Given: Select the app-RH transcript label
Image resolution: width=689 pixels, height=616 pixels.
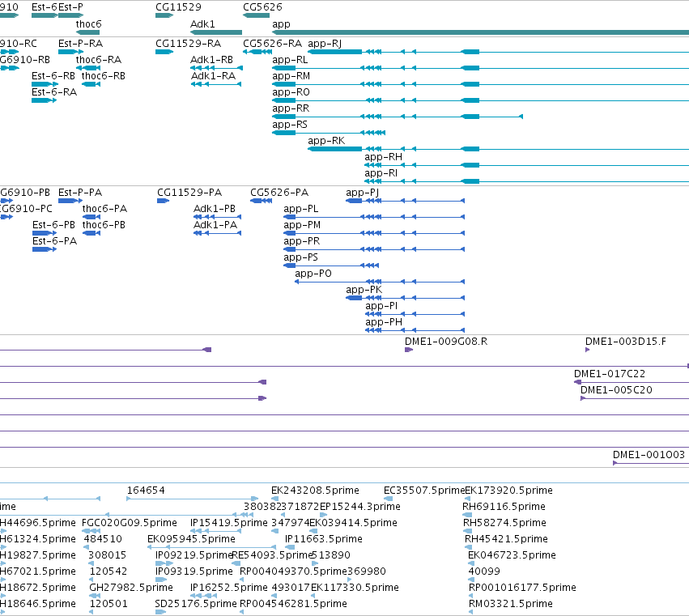Looking at the screenshot, I should click(x=383, y=158).
